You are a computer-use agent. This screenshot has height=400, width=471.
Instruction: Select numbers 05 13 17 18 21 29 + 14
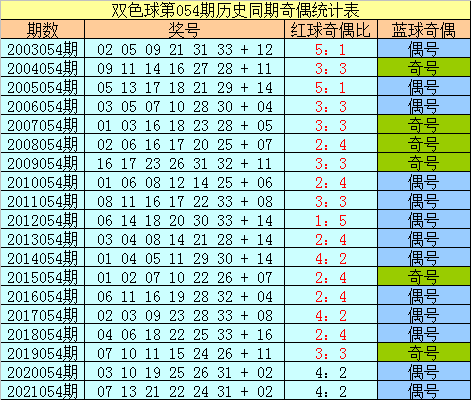coord(185,87)
